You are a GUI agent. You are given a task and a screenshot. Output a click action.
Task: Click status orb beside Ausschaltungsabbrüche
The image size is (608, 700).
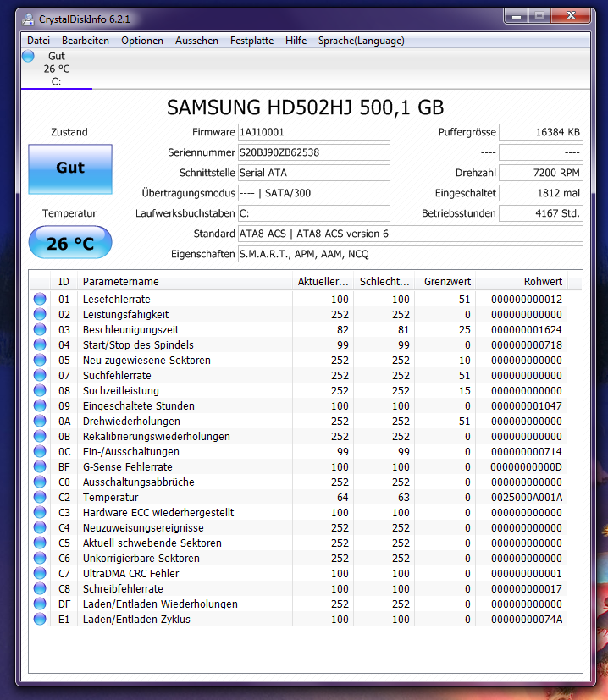40,482
